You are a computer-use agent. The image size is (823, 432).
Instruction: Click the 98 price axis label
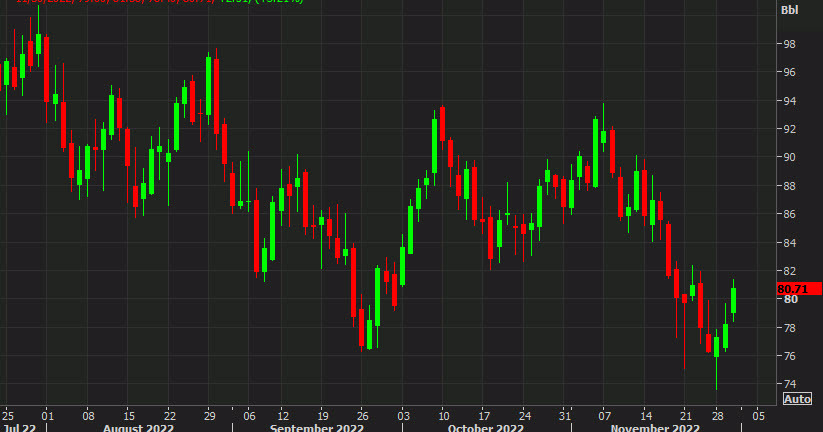tap(789, 44)
